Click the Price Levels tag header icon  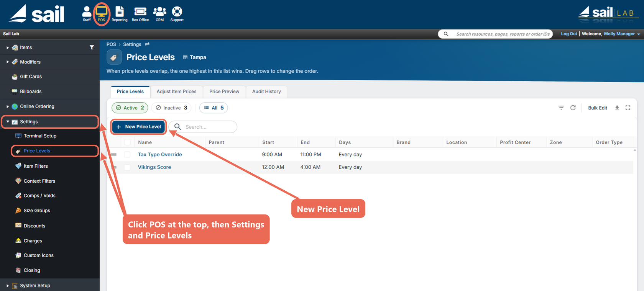coord(114,57)
